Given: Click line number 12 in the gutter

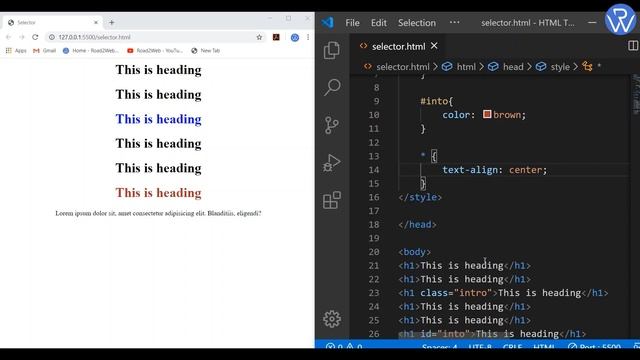Looking at the screenshot, I should click(x=373, y=142).
